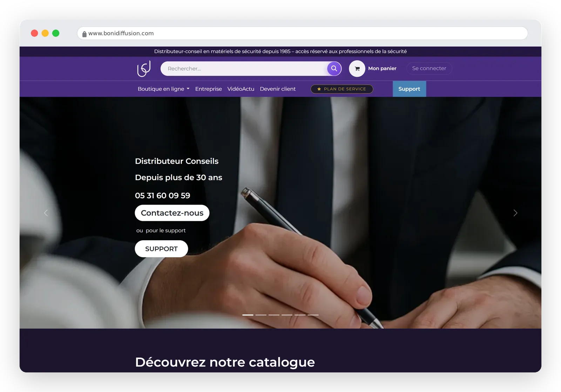Click the lock icon in address bar
Screen dimensions: 561x392
pos(84,34)
